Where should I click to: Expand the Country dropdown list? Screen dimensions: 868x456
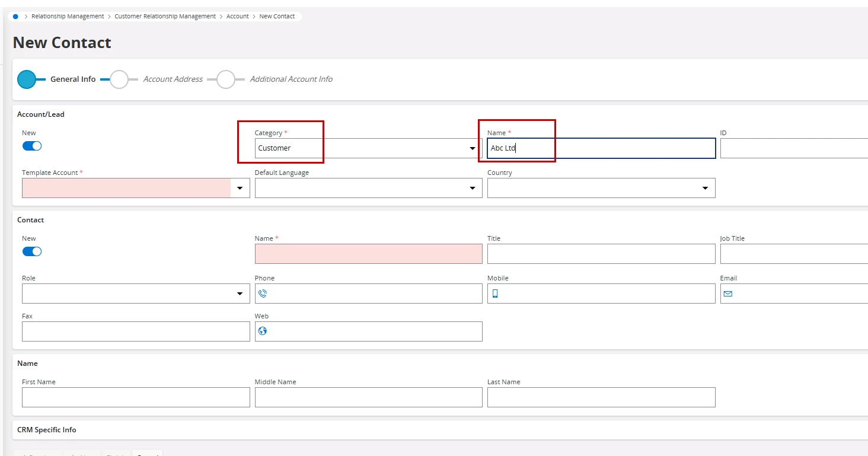[x=705, y=188]
